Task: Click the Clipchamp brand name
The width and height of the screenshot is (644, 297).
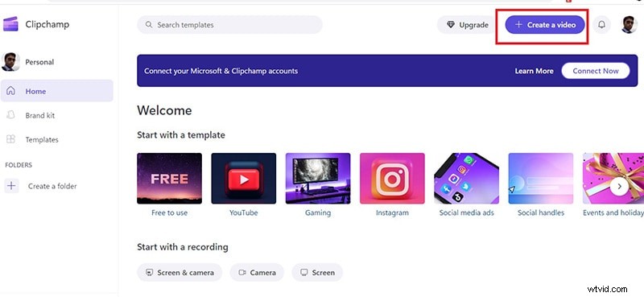Action: (x=47, y=24)
